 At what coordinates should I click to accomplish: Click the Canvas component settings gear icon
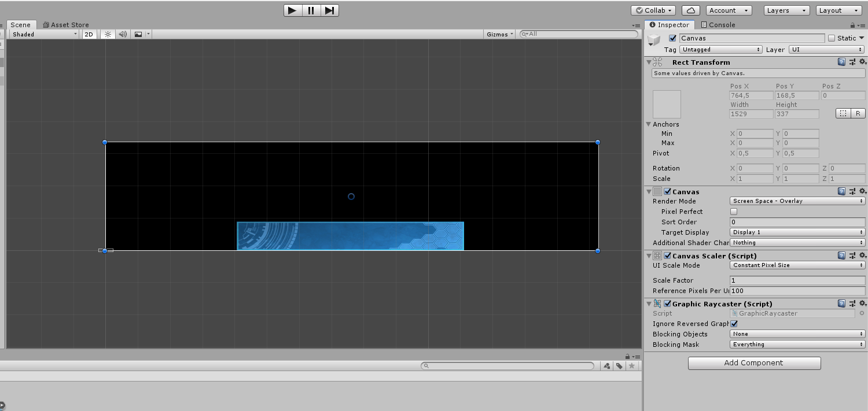(863, 191)
